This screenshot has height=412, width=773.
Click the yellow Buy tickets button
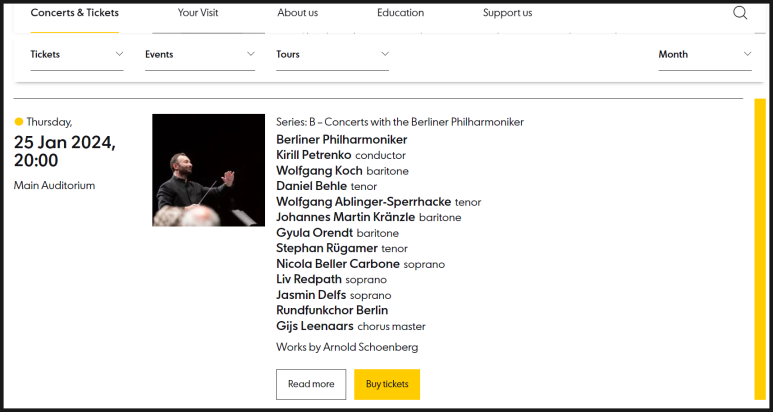387,384
